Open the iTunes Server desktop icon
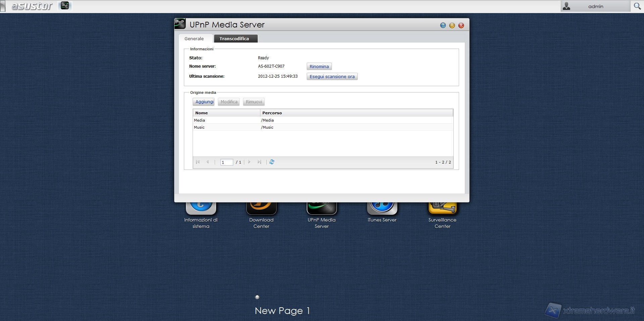The width and height of the screenshot is (644, 321). (382, 208)
